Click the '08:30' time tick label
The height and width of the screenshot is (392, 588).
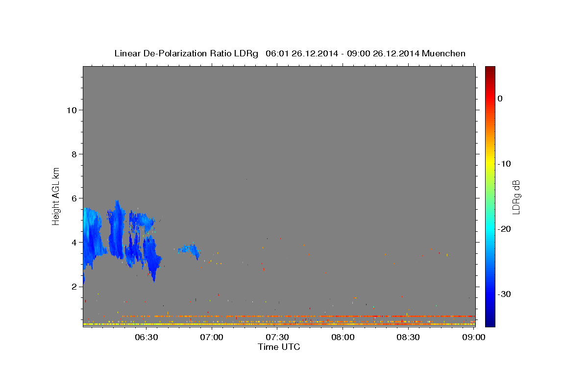point(408,337)
